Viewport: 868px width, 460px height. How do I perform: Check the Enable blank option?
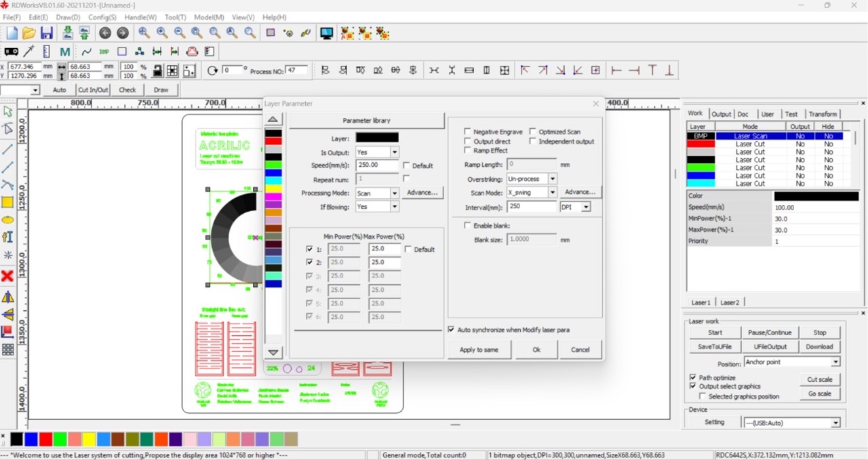pyautogui.click(x=468, y=225)
